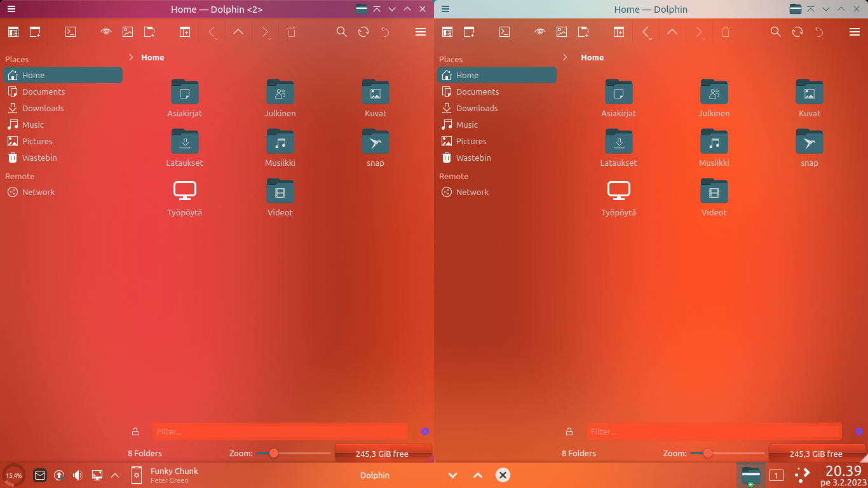Click undo arrow in Dolphin <2> toolbar
Image resolution: width=868 pixels, height=488 pixels.
(385, 32)
